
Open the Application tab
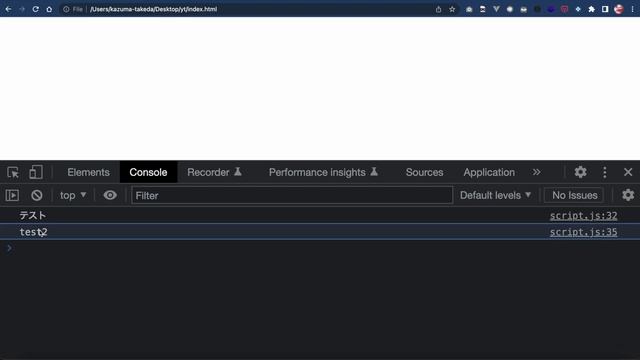point(489,172)
